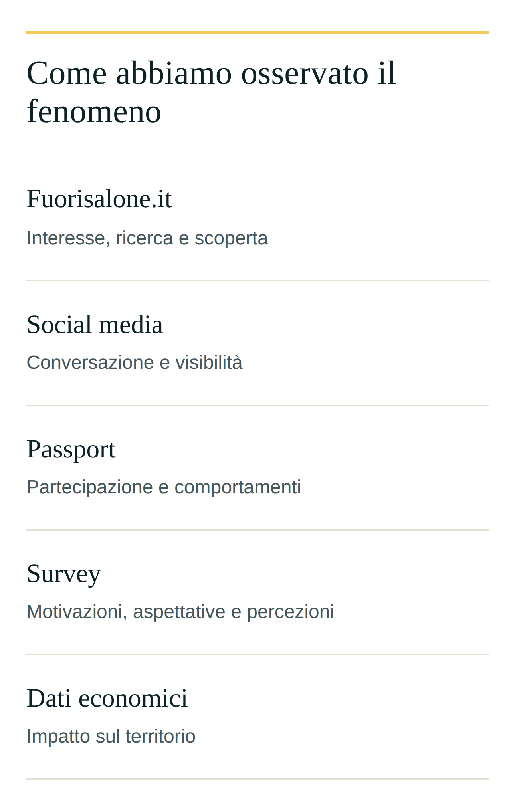Open the Passport section heading
This screenshot has width=515, height=812.
(71, 449)
